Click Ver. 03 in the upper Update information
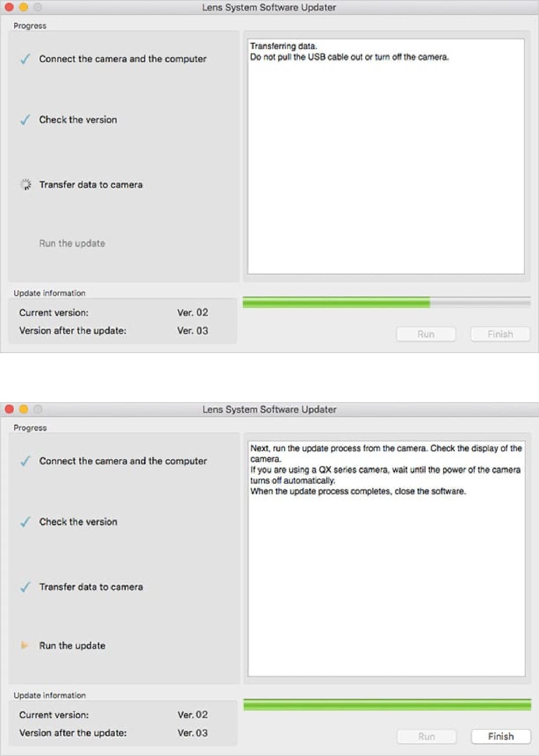 click(x=193, y=331)
